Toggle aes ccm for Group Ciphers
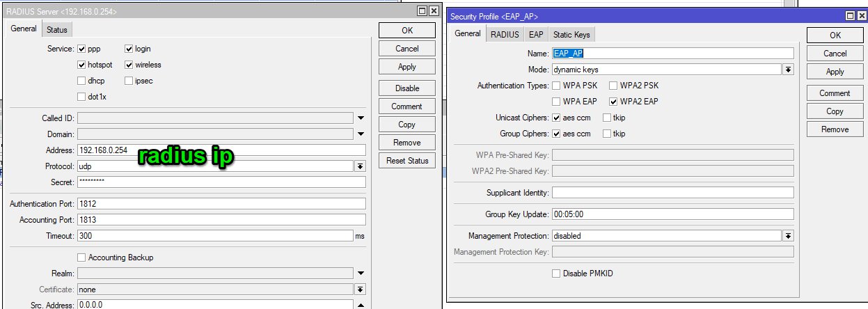Image resolution: width=868 pixels, height=309 pixels. [556, 134]
